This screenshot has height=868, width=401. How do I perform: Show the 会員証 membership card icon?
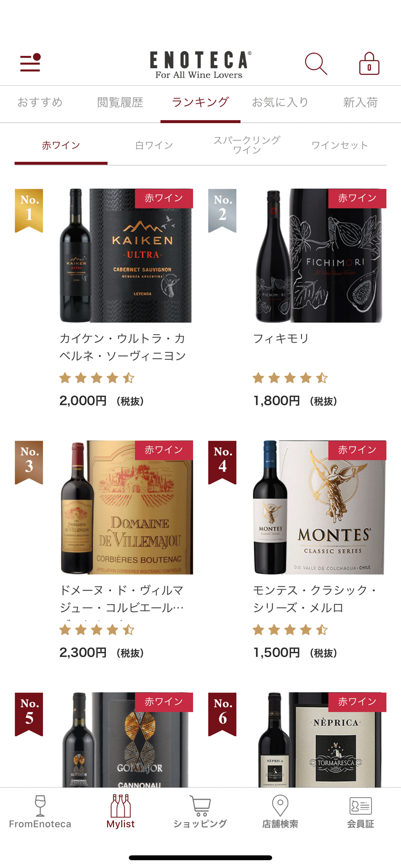360,806
